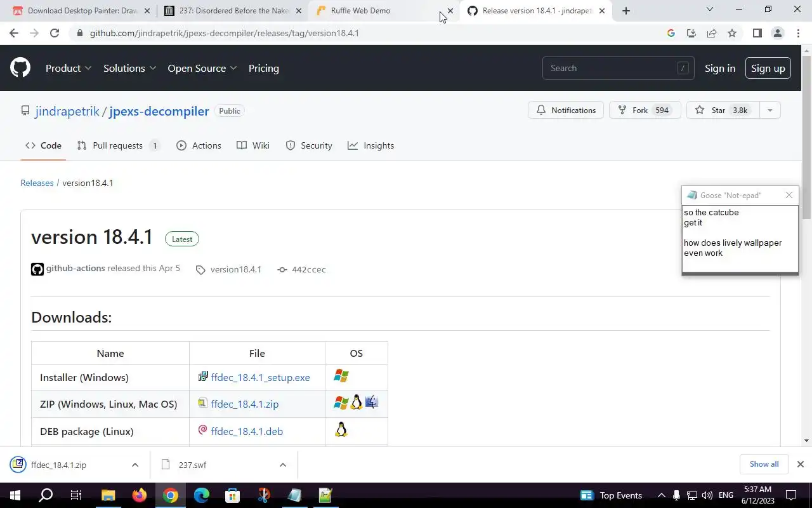The height and width of the screenshot is (508, 812).
Task: Expand options for 237.swf download
Action: pyautogui.click(x=282, y=465)
